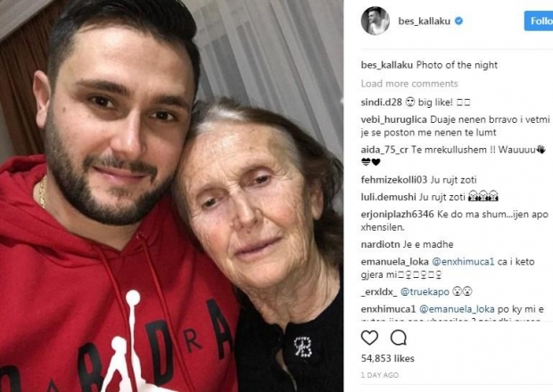
Task: Visit vebi_huruglica commenter profile
Action: coord(394,119)
